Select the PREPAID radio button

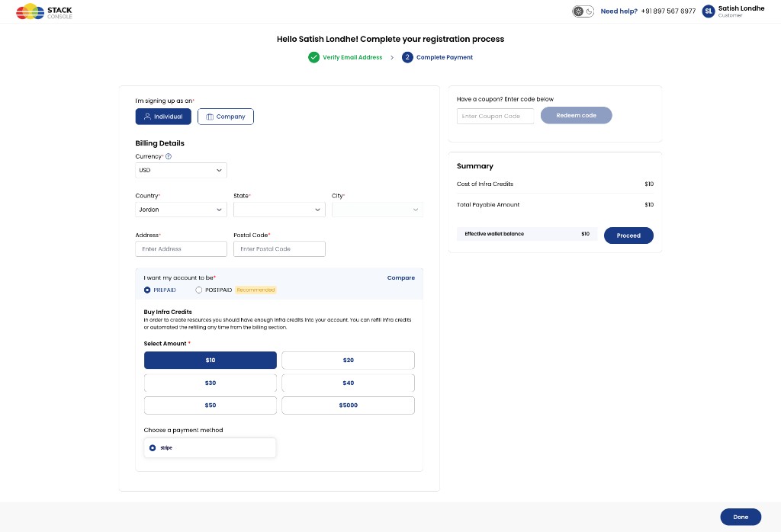[147, 290]
